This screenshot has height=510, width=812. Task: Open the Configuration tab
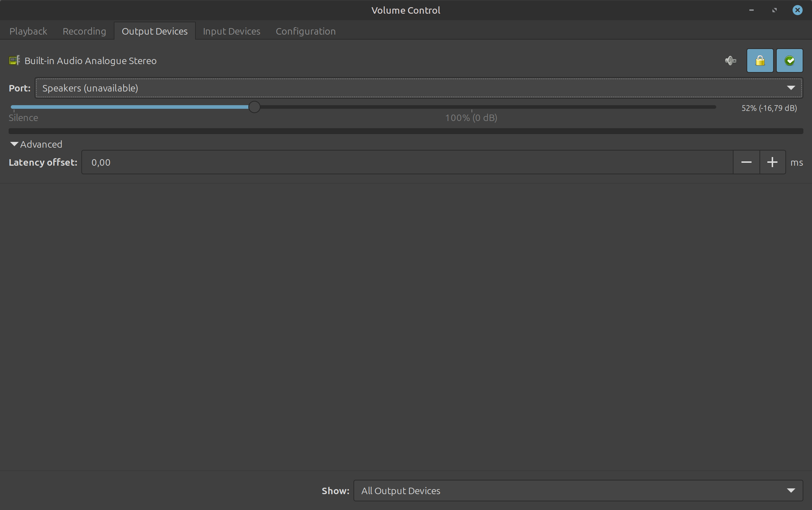pos(306,31)
